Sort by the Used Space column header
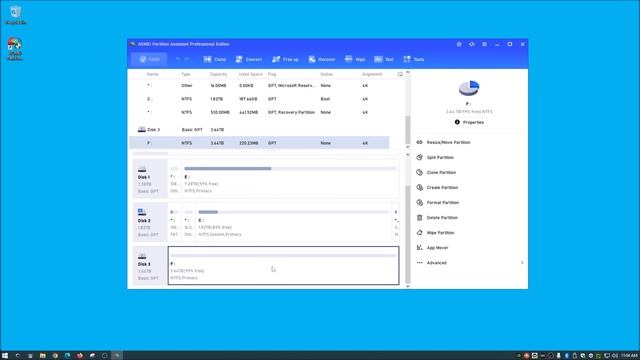Screen dimensions: 640x360 point(251,74)
